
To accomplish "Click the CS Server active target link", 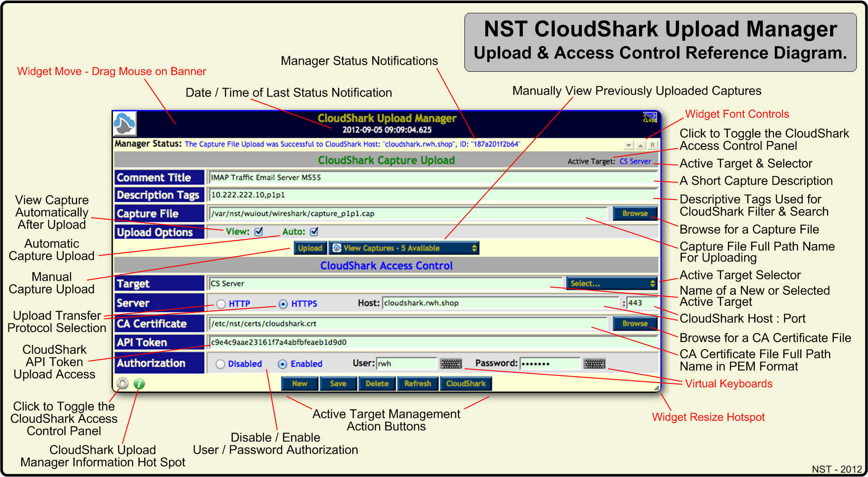I will tap(635, 161).
